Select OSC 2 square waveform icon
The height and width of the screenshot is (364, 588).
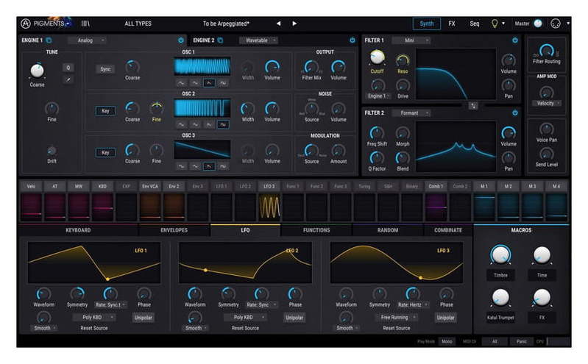[223, 124]
